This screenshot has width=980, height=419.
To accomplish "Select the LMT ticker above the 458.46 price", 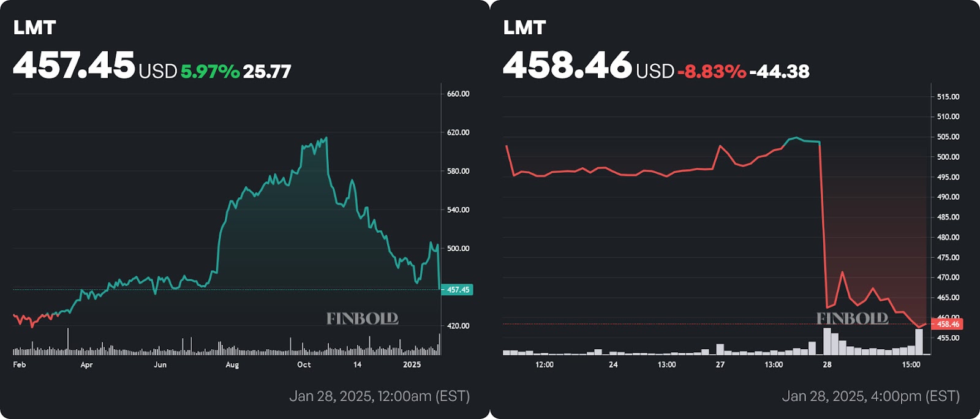I will pos(524,28).
